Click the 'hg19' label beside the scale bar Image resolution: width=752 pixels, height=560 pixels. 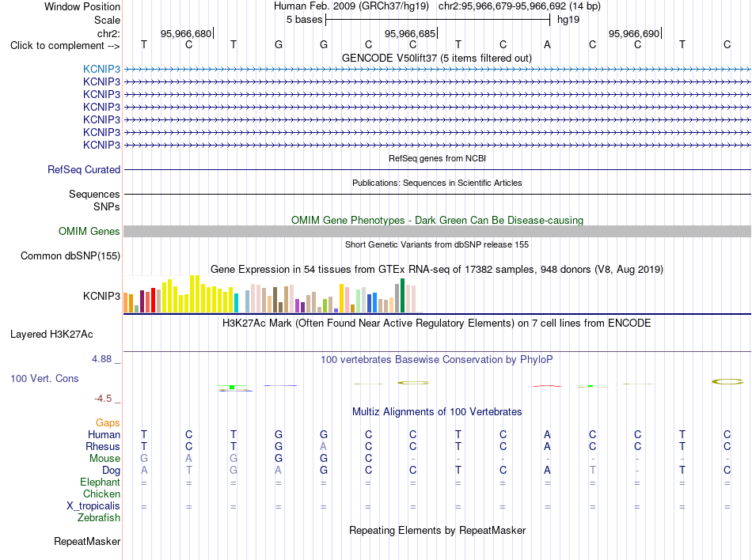tap(568, 20)
